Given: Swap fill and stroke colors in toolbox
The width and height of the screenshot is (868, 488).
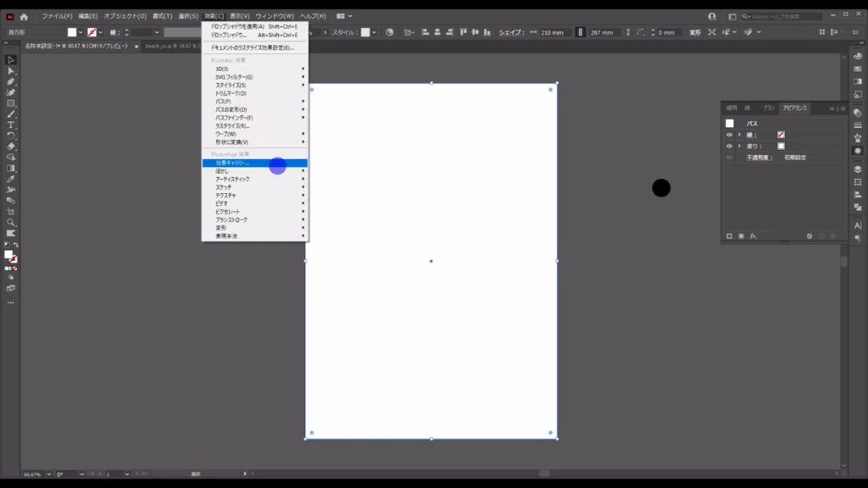Looking at the screenshot, I should (x=15, y=245).
